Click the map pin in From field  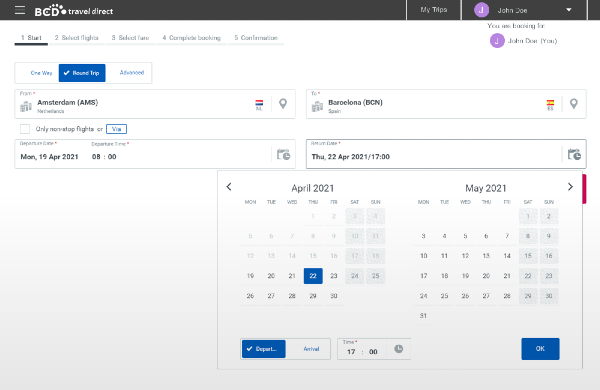pos(283,103)
